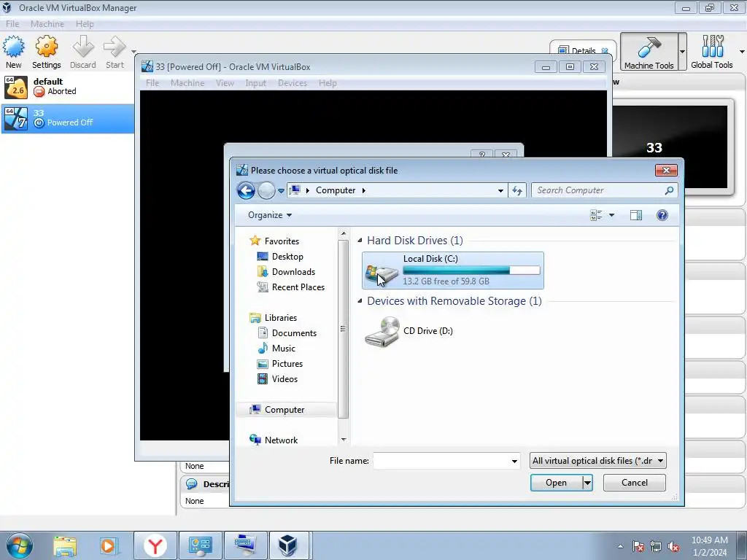
Task: Click the taskbar clock
Action: 710,546
